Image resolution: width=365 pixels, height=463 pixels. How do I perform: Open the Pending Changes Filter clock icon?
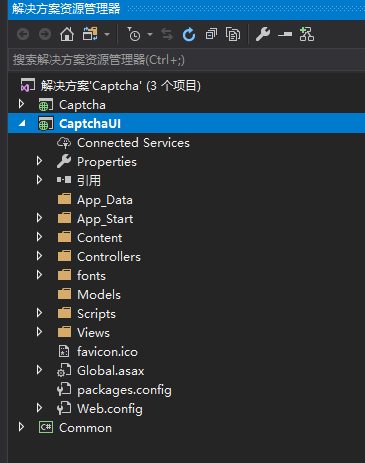(x=134, y=34)
